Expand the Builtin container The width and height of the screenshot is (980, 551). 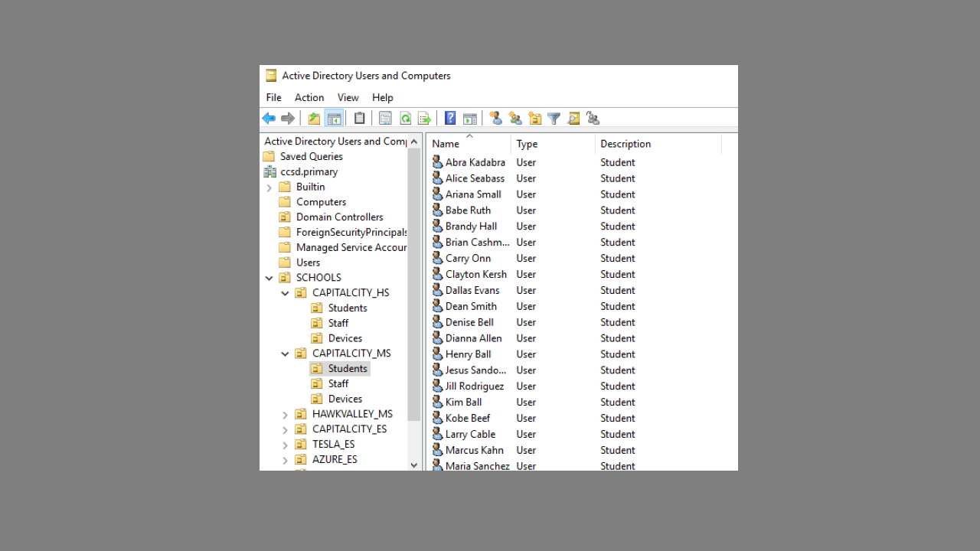[269, 187]
